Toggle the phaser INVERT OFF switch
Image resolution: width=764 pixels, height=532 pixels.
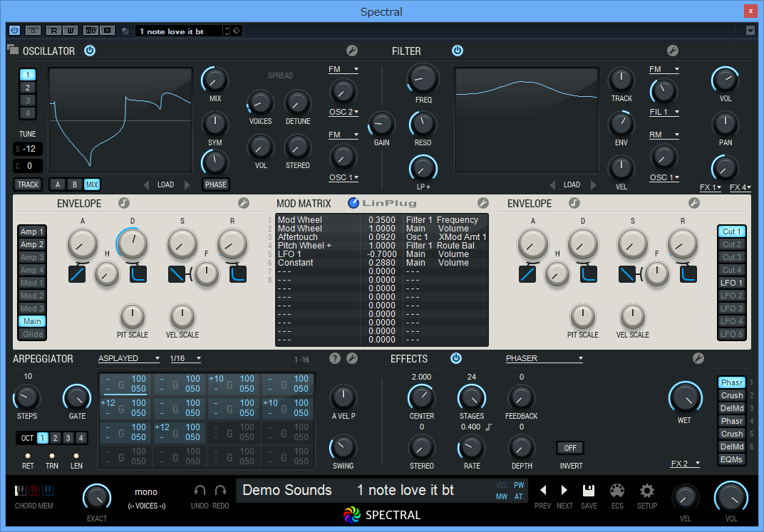(570, 448)
